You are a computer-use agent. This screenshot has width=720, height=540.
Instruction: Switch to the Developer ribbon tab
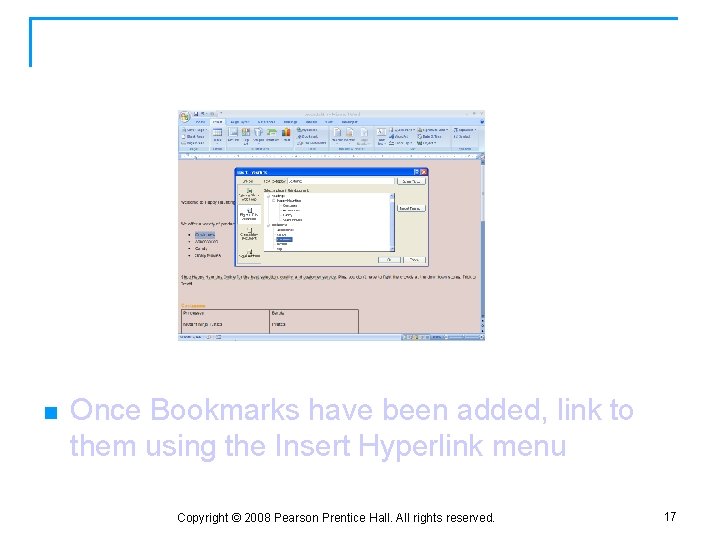[350, 122]
